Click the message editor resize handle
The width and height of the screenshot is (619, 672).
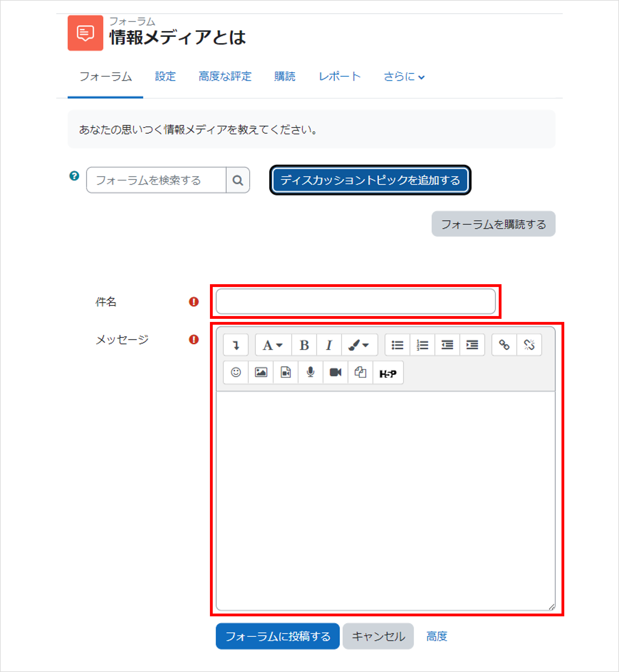point(551,607)
